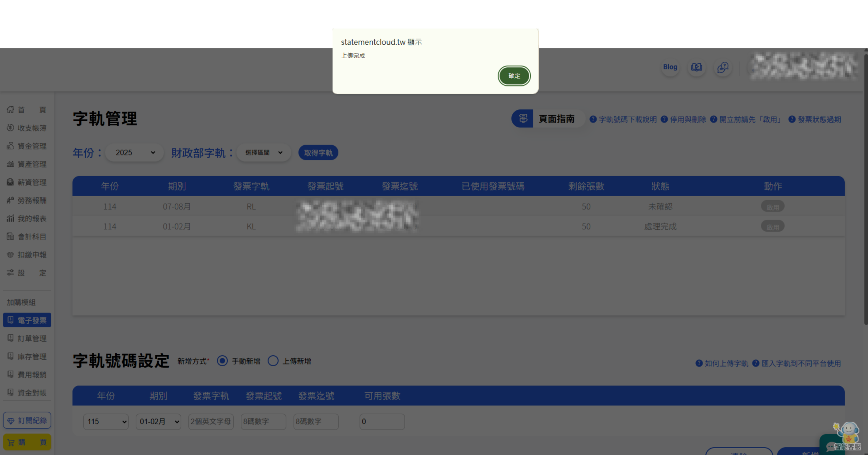This screenshot has width=868, height=455.
Task: Open 資金管理 in the sidebar
Action: (27, 146)
